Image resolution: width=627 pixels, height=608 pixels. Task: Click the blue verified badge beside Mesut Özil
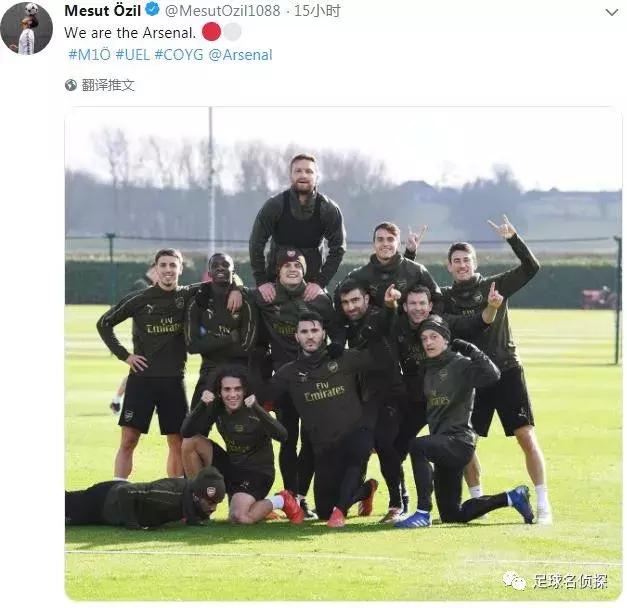(x=152, y=9)
